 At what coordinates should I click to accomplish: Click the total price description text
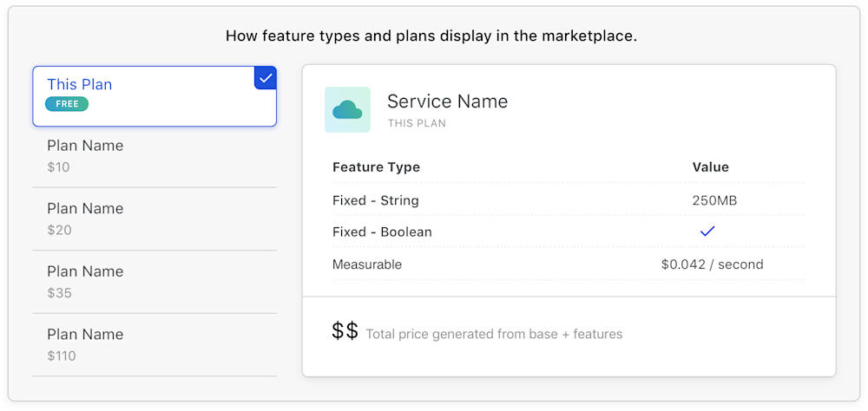pos(494,334)
